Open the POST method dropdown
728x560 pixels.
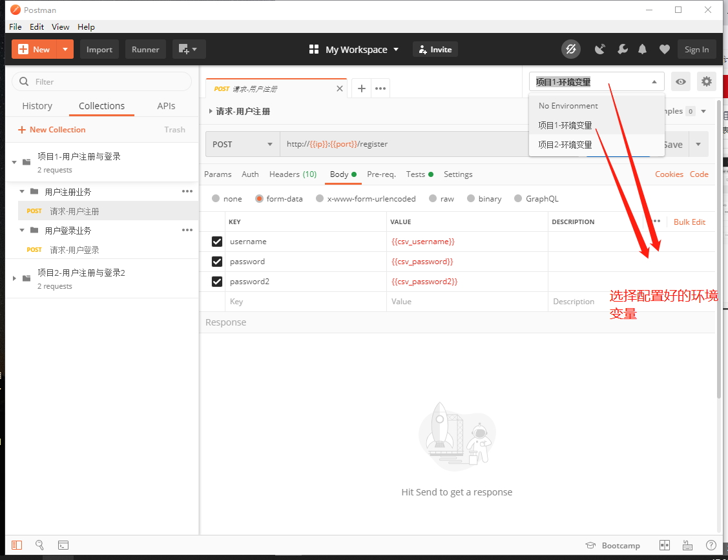pos(242,144)
